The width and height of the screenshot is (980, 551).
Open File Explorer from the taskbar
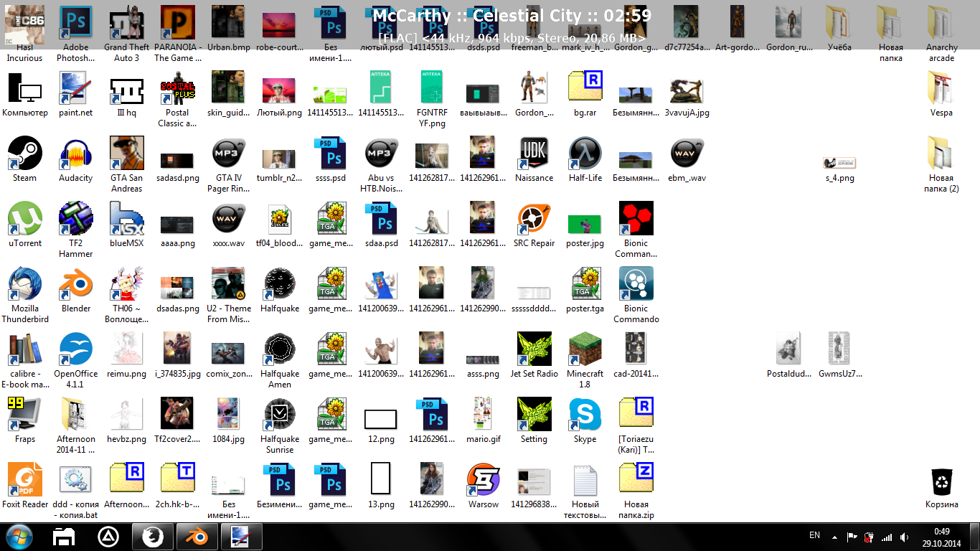coord(65,537)
